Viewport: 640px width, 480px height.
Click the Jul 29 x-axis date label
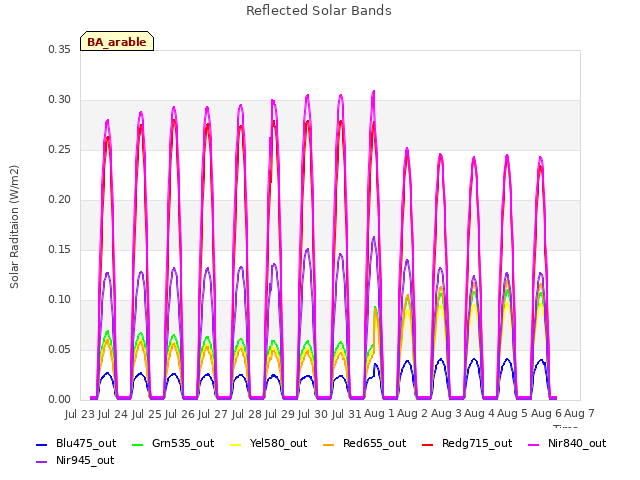[280, 414]
